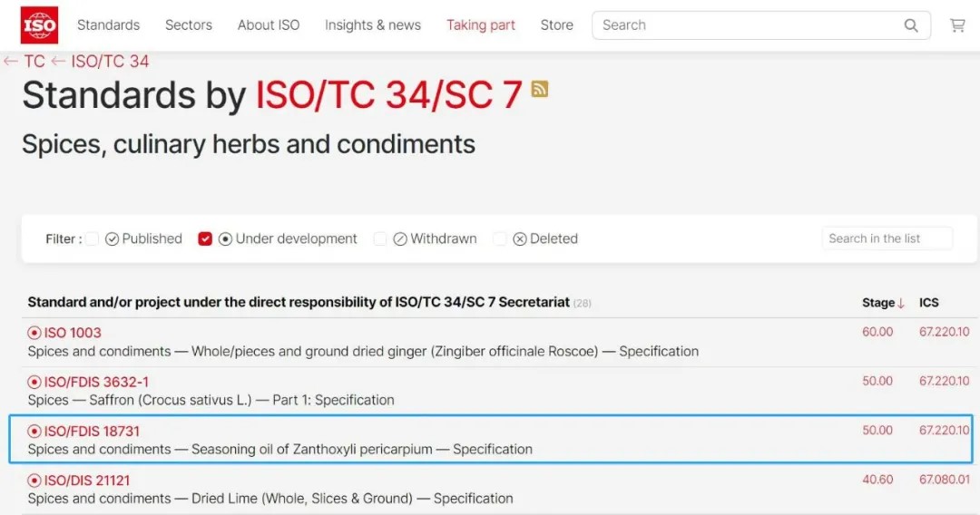
Task: Click the ICS column header
Action: (x=929, y=303)
